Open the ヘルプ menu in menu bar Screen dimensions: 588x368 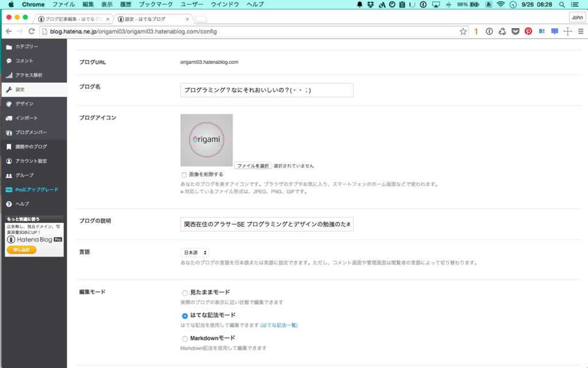(x=255, y=5)
